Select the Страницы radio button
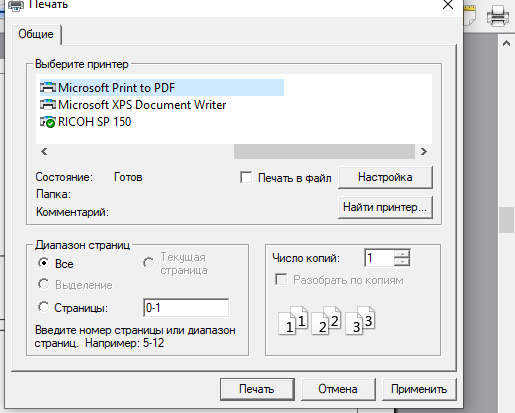This screenshot has height=413, width=515. (x=43, y=307)
